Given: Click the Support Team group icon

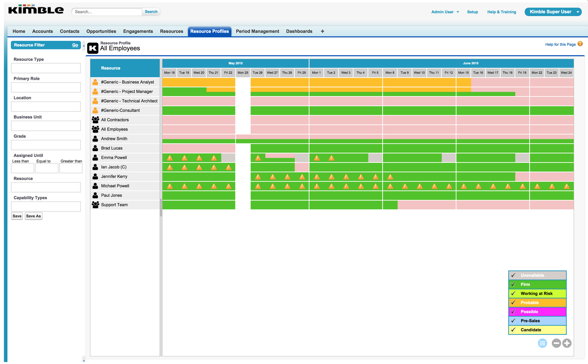Looking at the screenshot, I should (95, 205).
